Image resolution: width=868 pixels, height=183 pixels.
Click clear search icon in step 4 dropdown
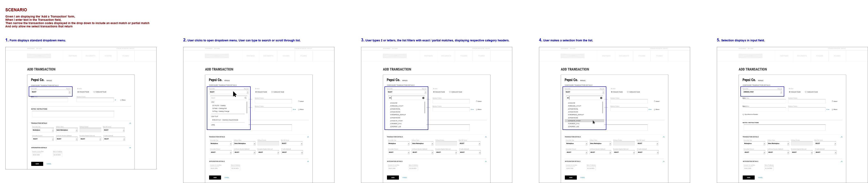(601, 98)
